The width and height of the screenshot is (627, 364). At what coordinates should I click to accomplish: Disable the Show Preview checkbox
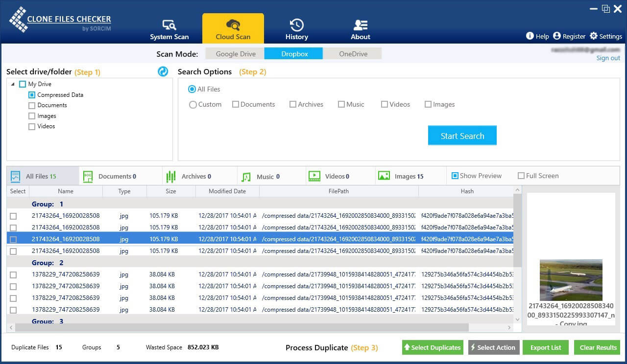tap(455, 176)
